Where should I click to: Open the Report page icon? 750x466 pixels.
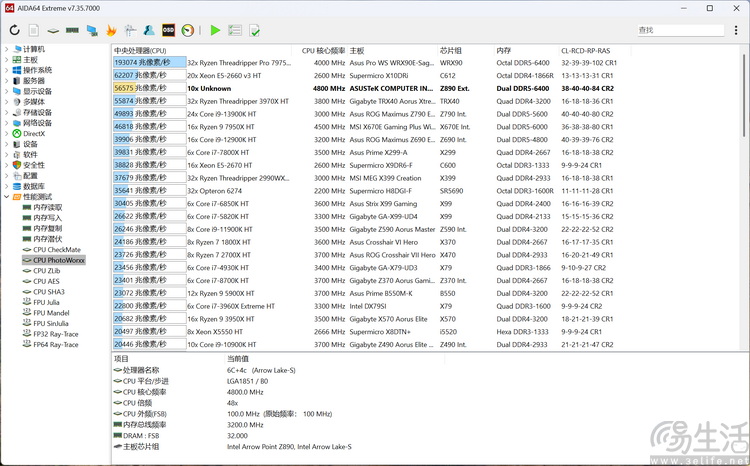click(x=33, y=30)
